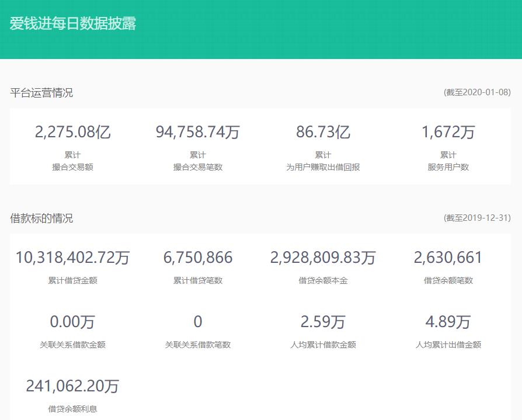Click the value 241,062.20万
Image resolution: width=522 pixels, height=420 pixels.
point(72,386)
